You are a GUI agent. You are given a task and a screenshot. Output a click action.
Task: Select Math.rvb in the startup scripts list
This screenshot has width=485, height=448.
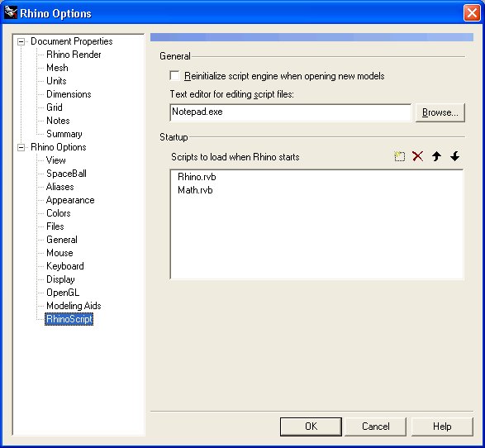coord(195,190)
